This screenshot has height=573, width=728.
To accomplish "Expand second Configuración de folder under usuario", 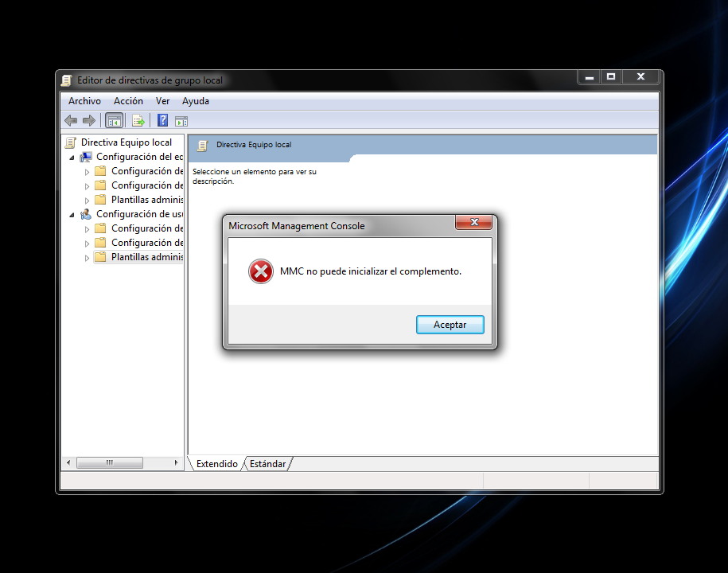I will [x=87, y=244].
